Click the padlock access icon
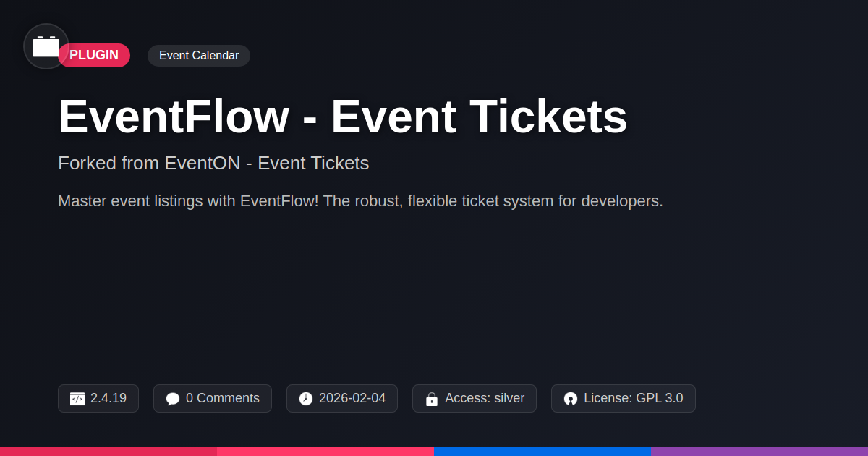This screenshot has height=456, width=868. pos(432,399)
